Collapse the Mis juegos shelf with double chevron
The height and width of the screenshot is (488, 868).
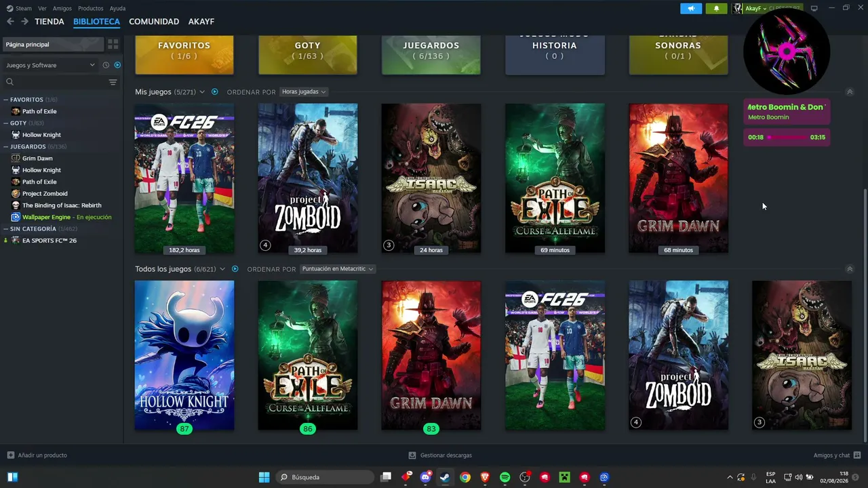(x=850, y=91)
